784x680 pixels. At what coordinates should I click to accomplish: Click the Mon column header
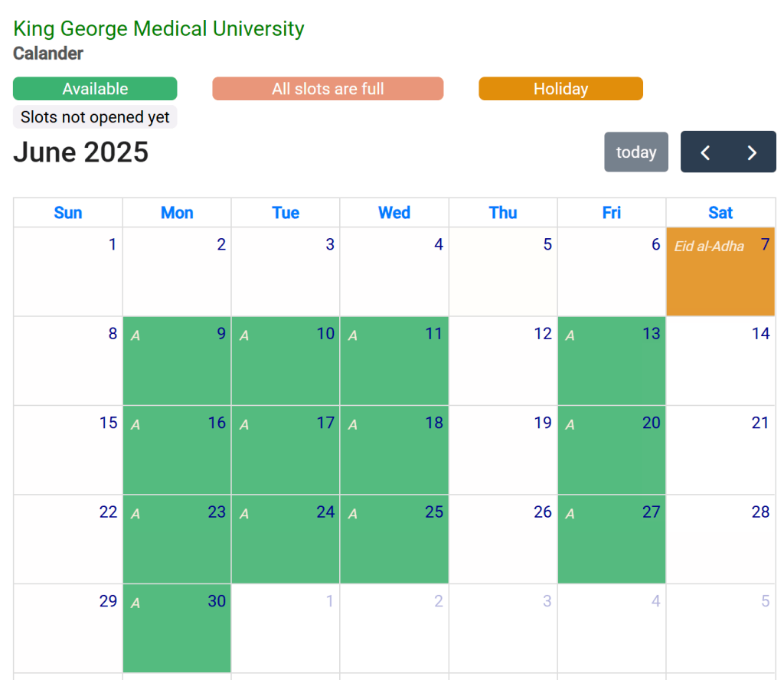click(177, 213)
